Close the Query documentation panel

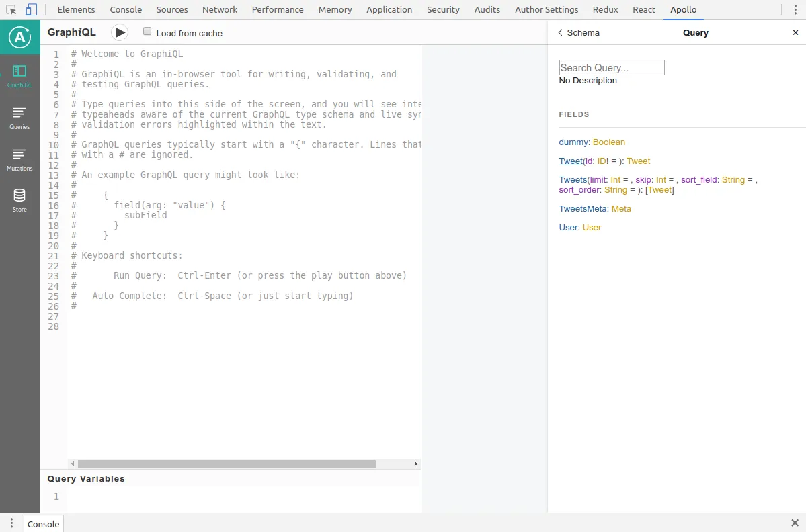click(795, 32)
